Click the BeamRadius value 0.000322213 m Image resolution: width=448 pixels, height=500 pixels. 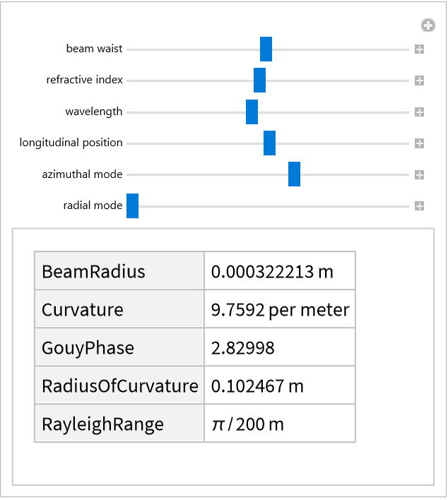tap(272, 271)
